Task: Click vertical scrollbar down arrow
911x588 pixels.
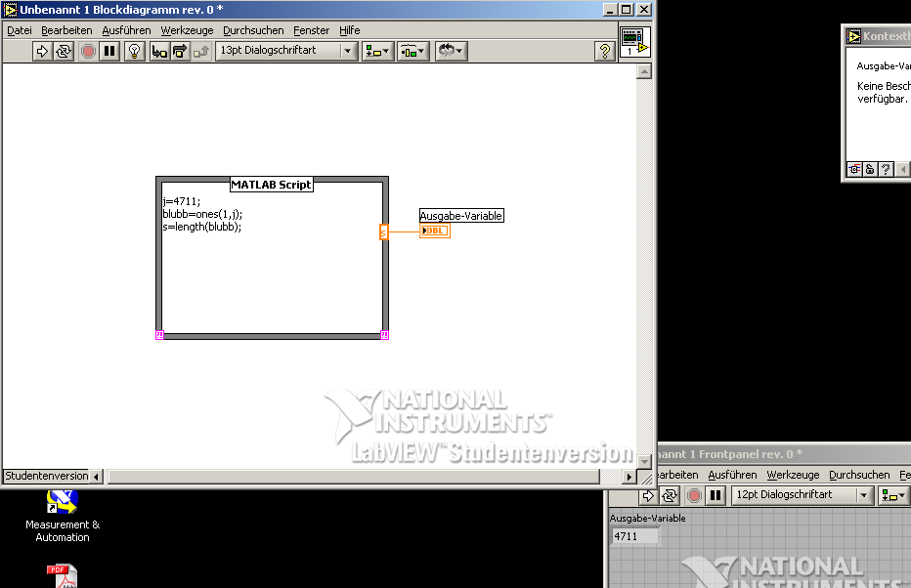Action: pos(644,461)
